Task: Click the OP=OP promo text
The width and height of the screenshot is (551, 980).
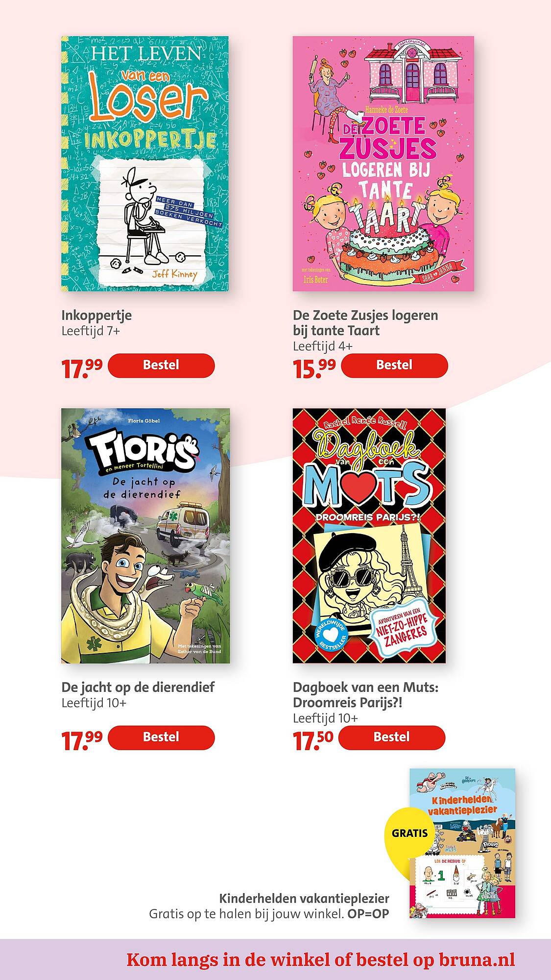Action: point(368,914)
